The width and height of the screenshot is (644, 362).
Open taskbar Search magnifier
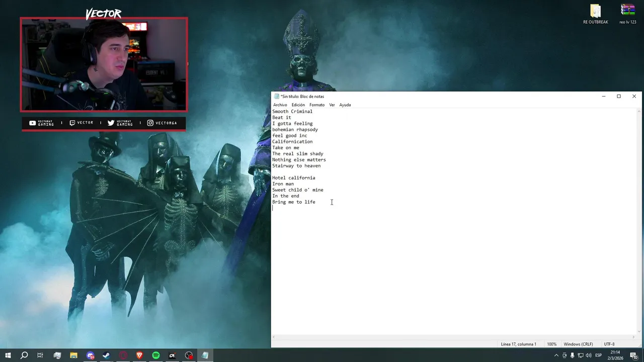pos(24,355)
